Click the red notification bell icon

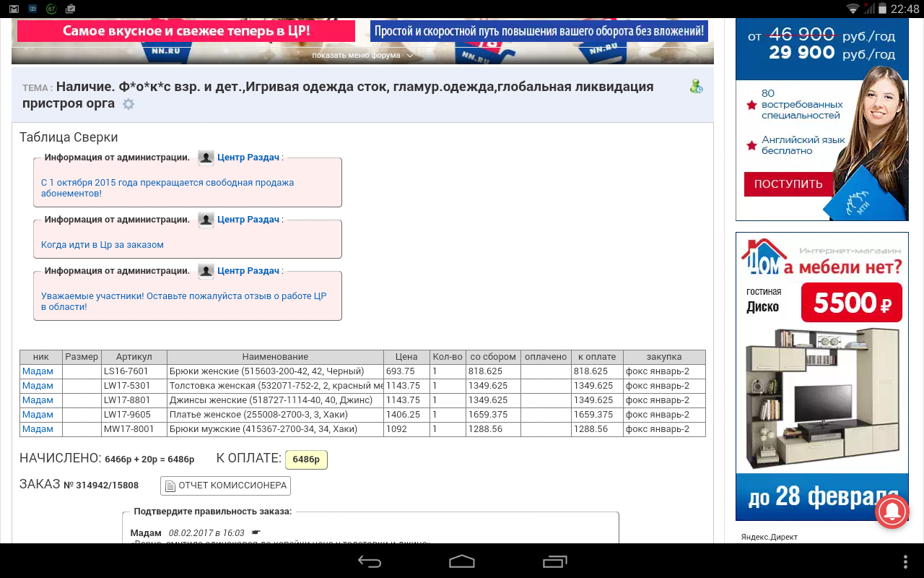pyautogui.click(x=892, y=512)
